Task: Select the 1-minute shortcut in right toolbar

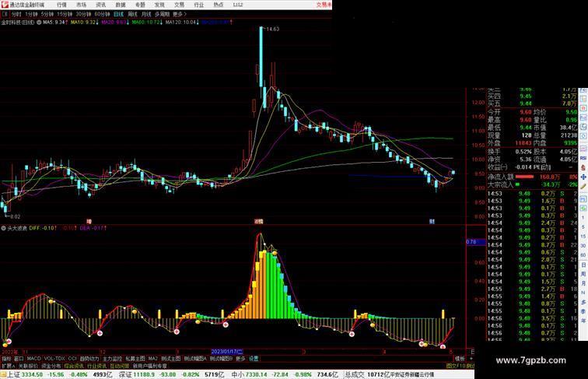Action: (583, 218)
